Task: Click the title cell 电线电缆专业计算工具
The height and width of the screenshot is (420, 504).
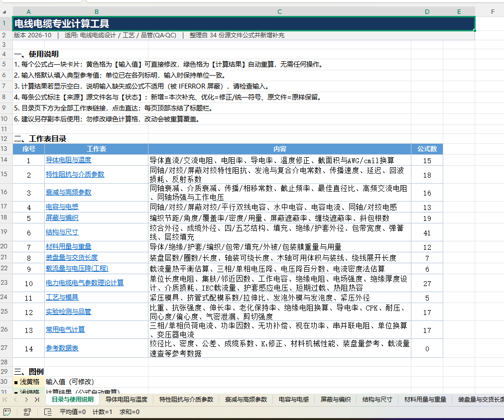Action: pyautogui.click(x=244, y=23)
